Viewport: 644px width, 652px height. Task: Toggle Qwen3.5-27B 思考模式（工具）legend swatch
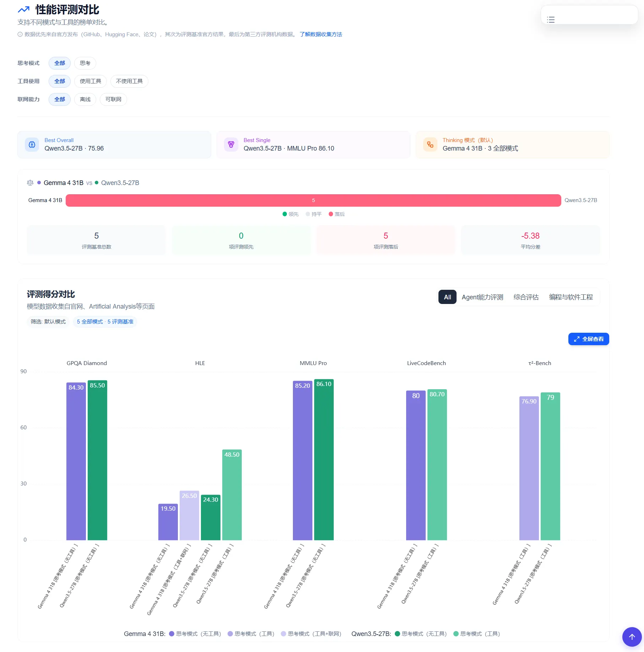(456, 634)
